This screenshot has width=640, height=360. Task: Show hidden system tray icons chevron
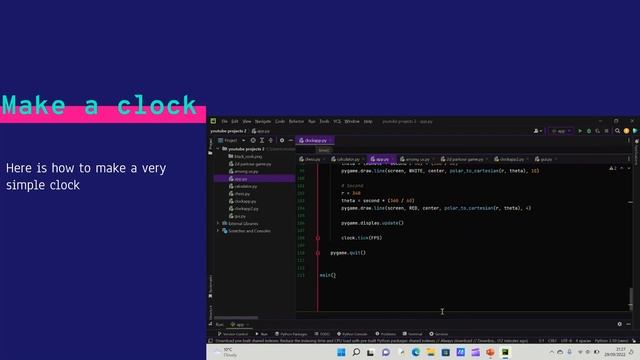pyautogui.click(x=551, y=352)
